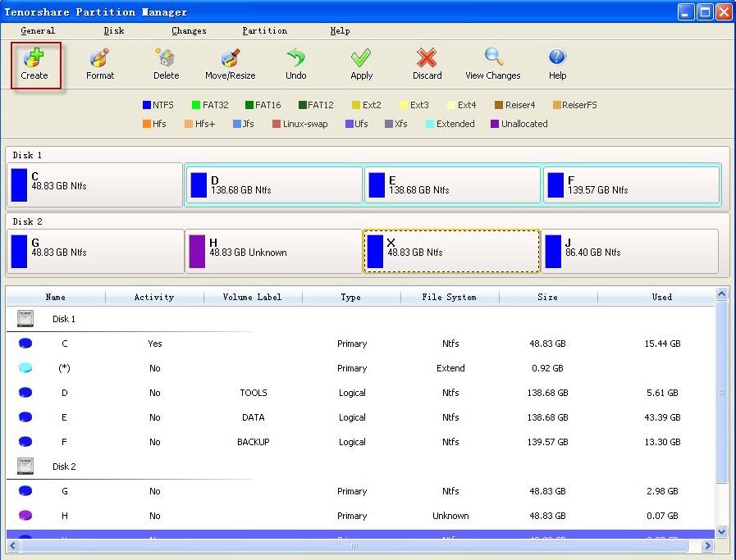Viewport: 736px width, 560px height.
Task: Select the Format tool icon
Action: click(99, 57)
